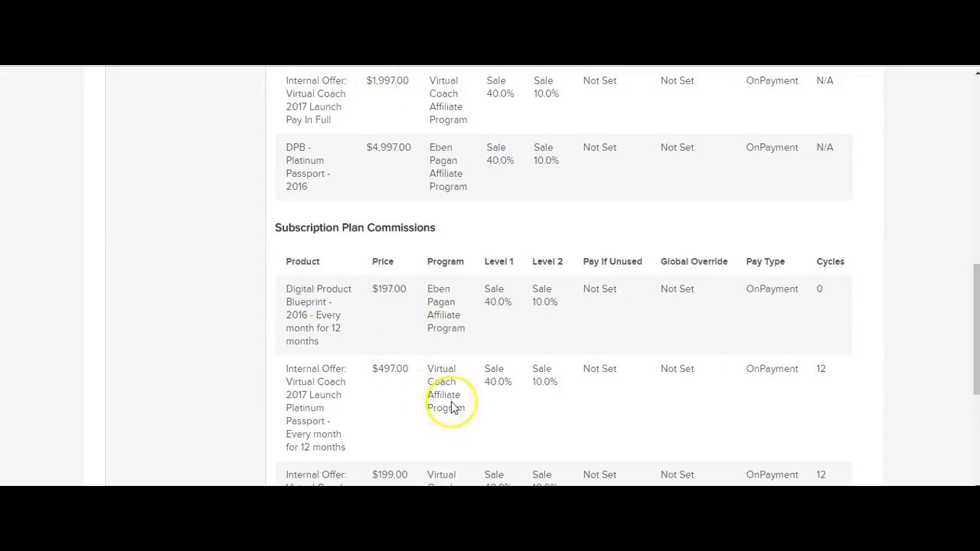Click OnPayment in the $197.00 row
980x551 pixels.
(772, 289)
